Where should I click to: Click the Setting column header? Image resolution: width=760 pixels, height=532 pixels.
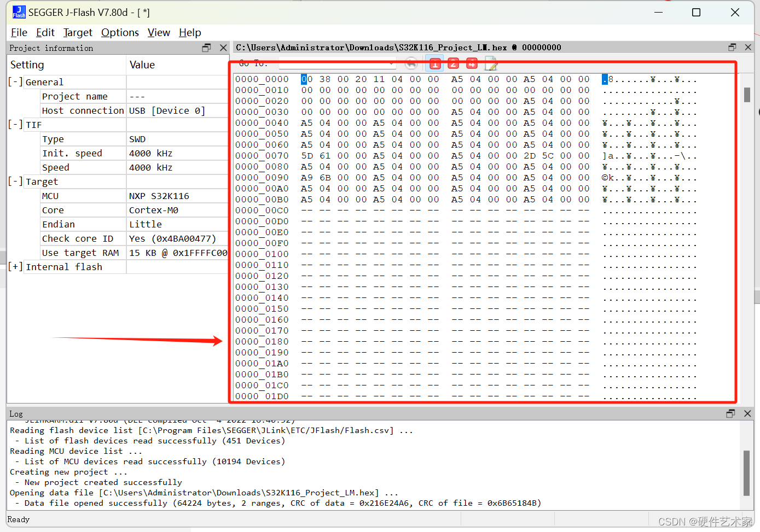tap(67, 65)
